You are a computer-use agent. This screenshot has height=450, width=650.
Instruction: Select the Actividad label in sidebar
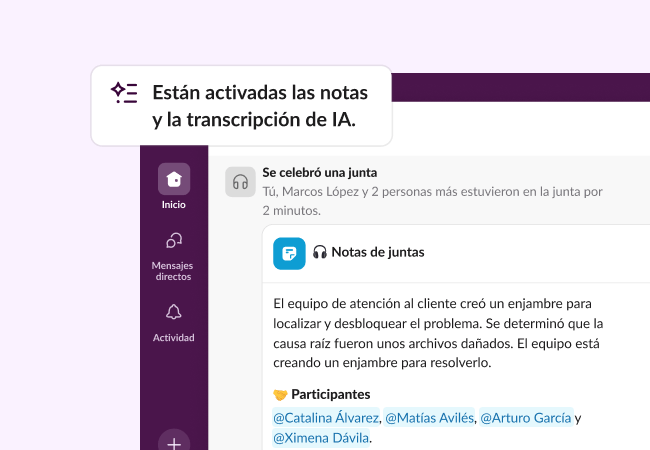point(174,338)
